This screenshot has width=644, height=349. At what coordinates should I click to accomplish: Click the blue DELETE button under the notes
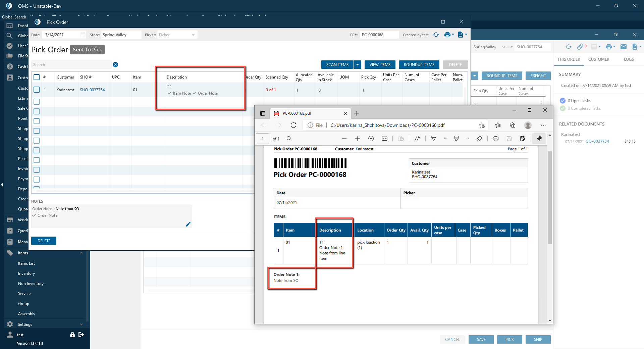[44, 241]
